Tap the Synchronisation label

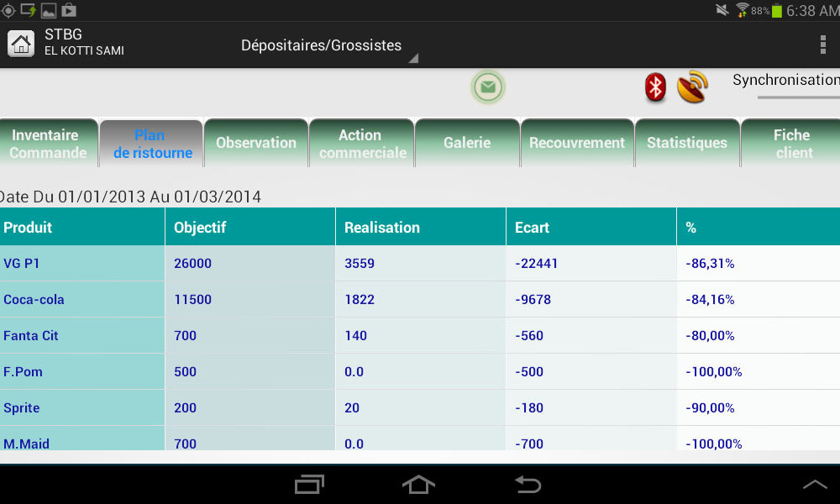(785, 81)
